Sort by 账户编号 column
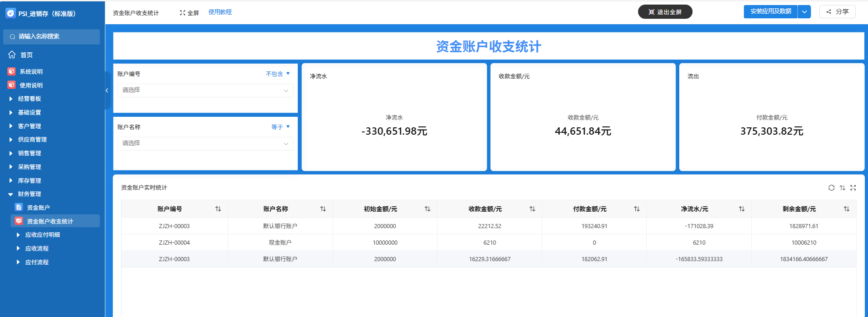The image size is (868, 317). click(x=218, y=209)
